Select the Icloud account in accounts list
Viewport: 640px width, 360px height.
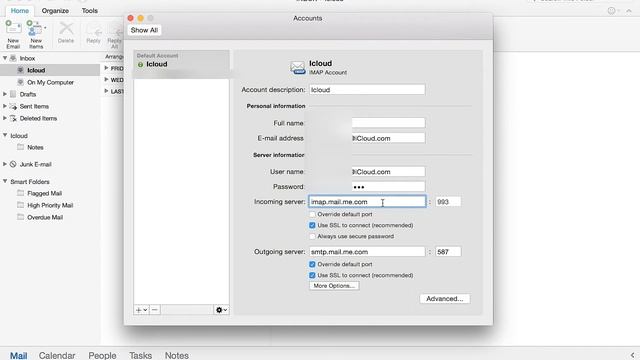[x=181, y=64]
